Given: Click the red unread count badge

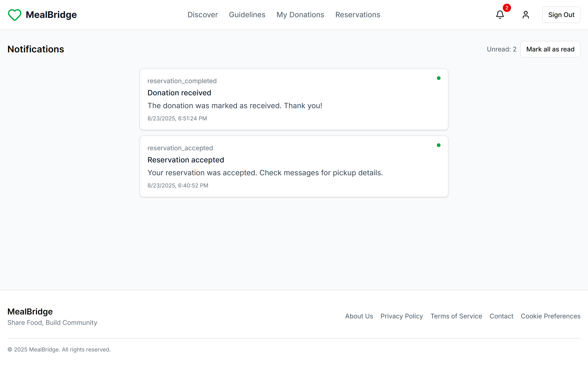Looking at the screenshot, I should click(507, 8).
